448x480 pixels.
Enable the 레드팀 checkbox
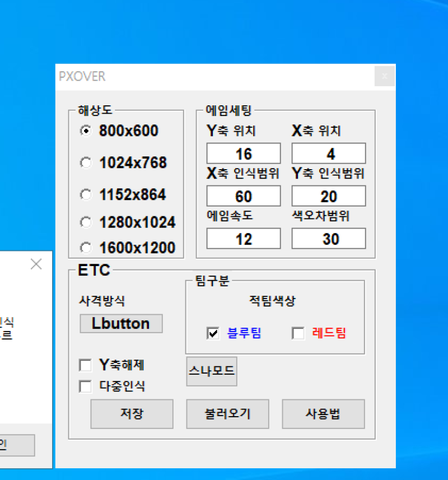point(298,334)
